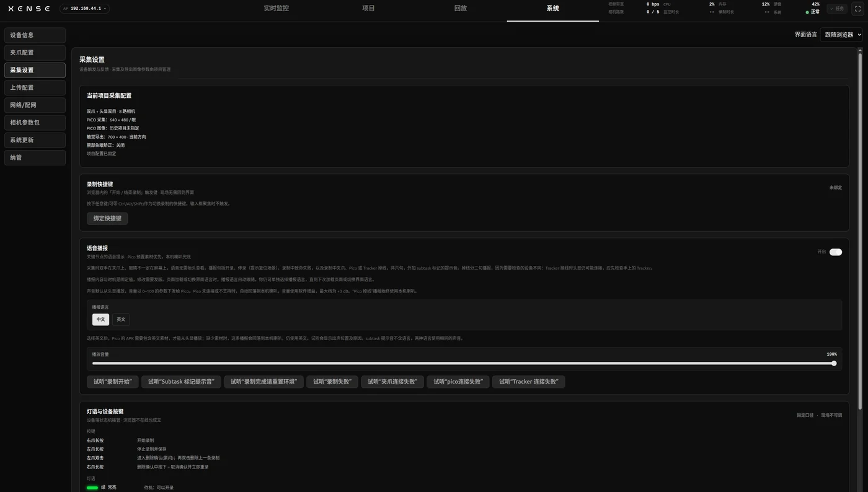The image size is (868, 492).
Task: Preview the "Subtask 标记提示音" sound
Action: click(x=181, y=382)
